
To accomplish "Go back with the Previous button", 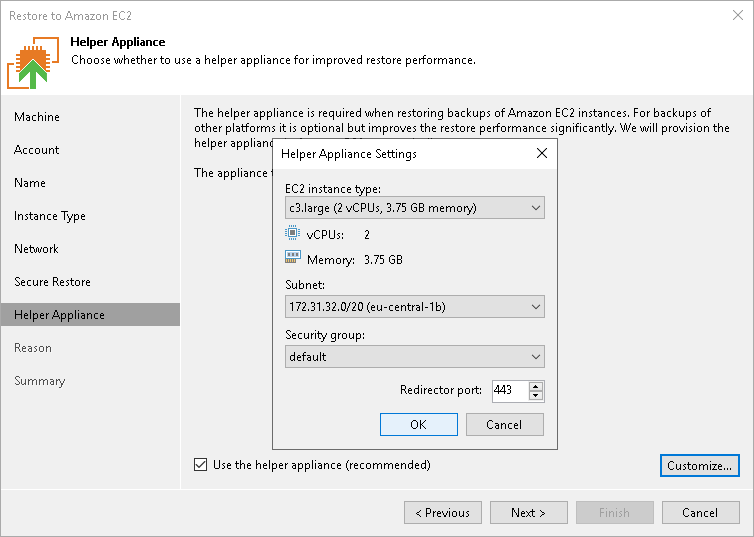I will click(x=443, y=512).
